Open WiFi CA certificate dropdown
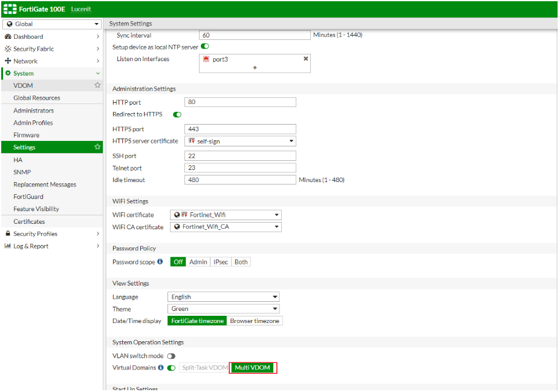The width and height of the screenshot is (560, 392). pyautogui.click(x=226, y=227)
